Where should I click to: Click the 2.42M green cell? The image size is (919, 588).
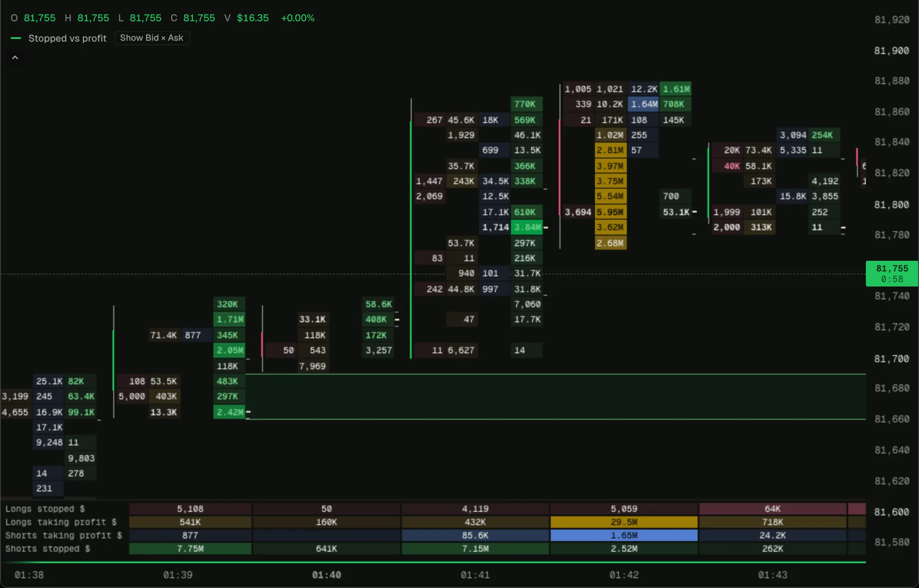point(229,412)
